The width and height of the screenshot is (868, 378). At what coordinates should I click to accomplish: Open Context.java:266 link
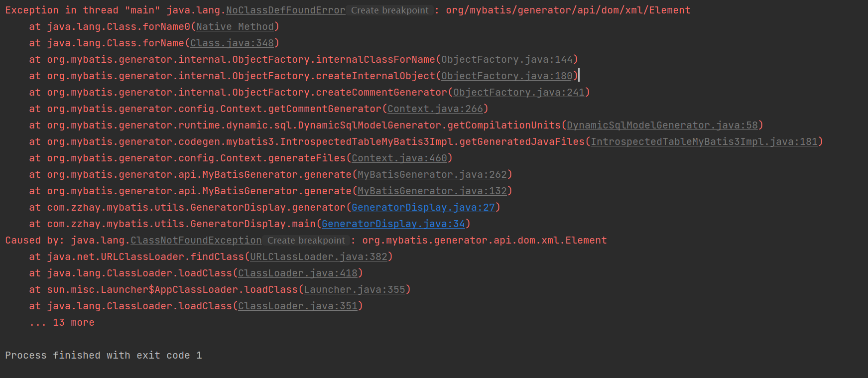pos(435,109)
